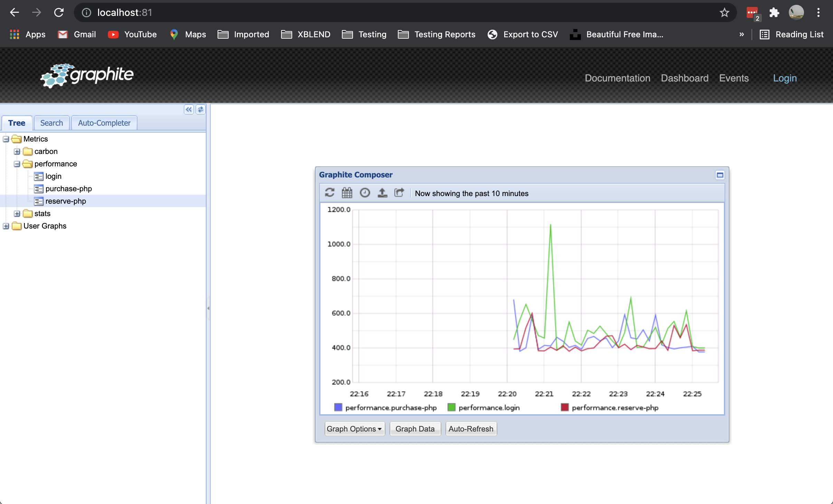
Task: Expand the User Graphs folder
Action: point(6,226)
